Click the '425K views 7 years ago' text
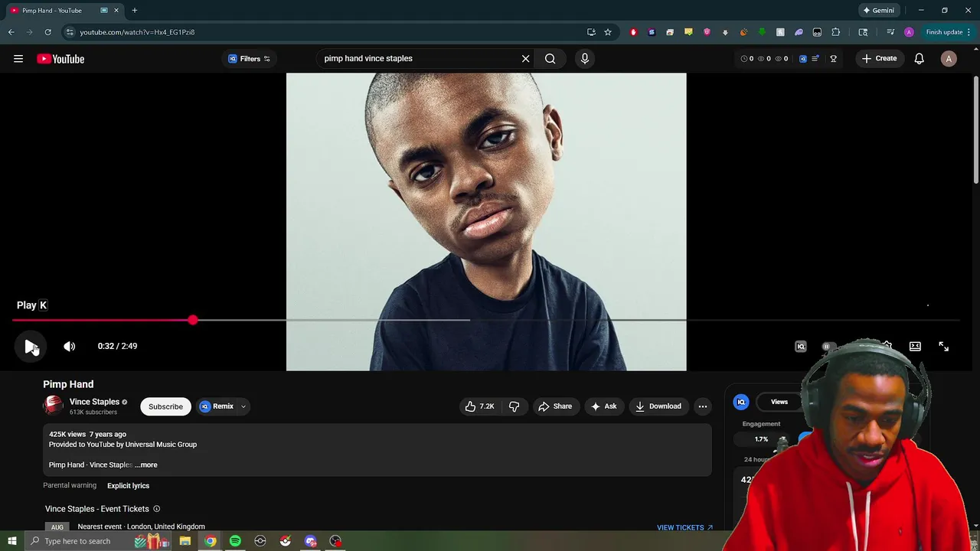The height and width of the screenshot is (551, 980). [x=87, y=434]
